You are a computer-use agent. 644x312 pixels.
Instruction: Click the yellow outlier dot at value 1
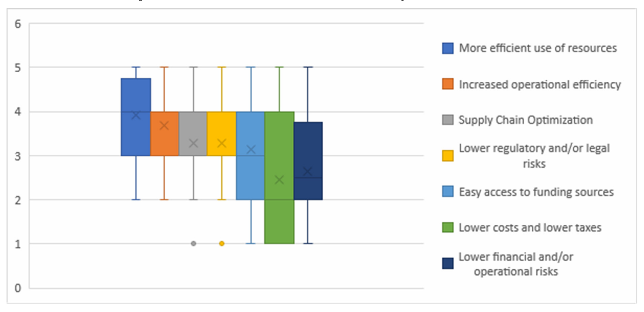pyautogui.click(x=221, y=244)
